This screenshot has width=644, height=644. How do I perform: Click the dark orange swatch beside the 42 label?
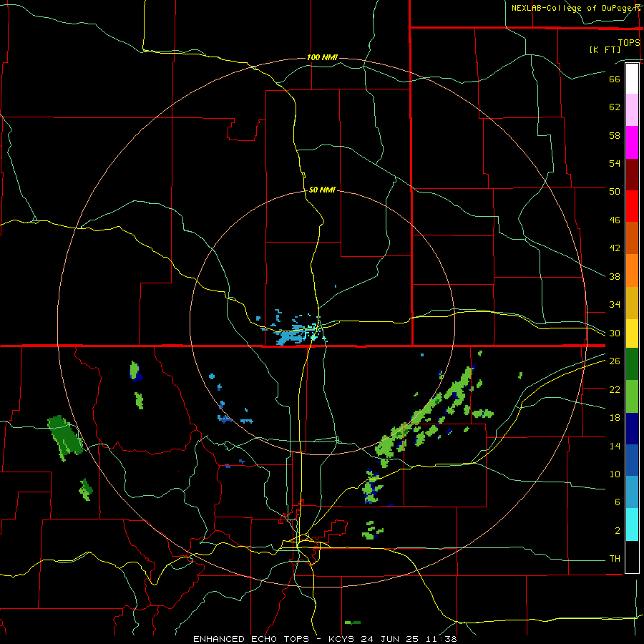(x=632, y=238)
